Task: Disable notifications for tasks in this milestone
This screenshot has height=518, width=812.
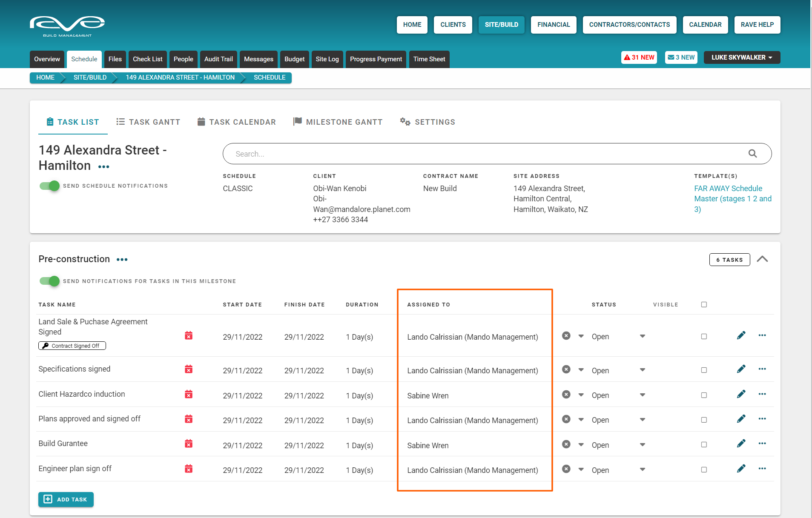Action: 50,281
